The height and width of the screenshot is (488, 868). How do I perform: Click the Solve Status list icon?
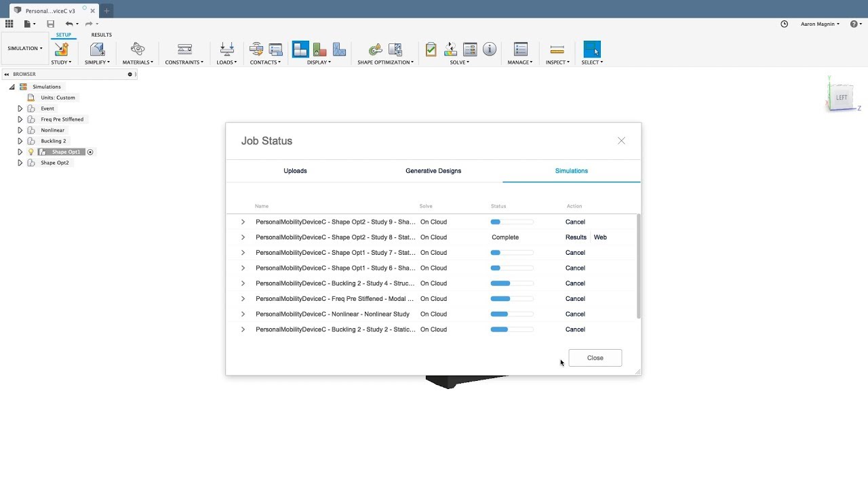470,49
